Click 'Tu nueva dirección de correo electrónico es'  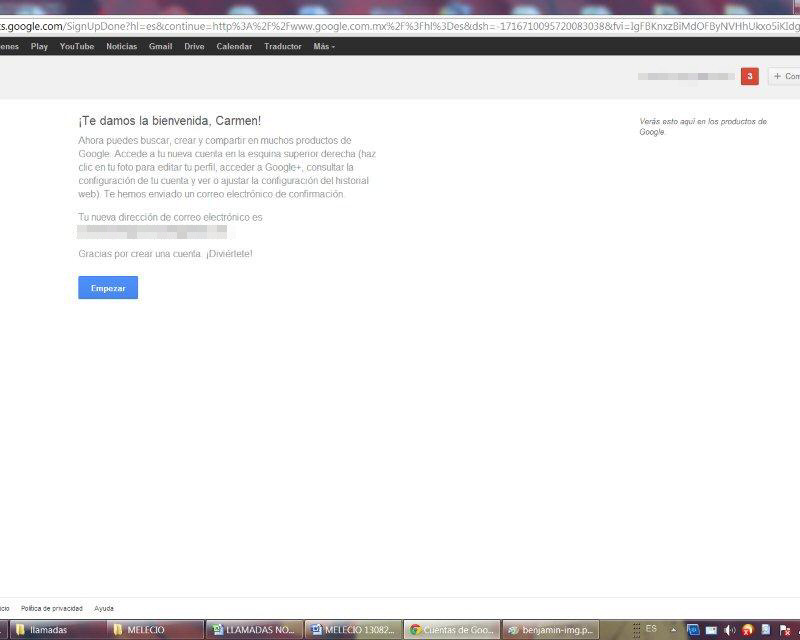point(170,217)
